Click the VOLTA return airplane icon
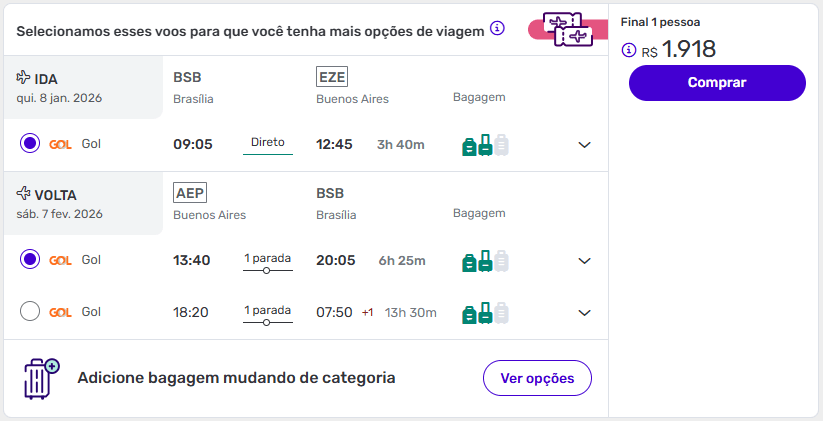Screen dimensions: 823x421 click(x=24, y=194)
